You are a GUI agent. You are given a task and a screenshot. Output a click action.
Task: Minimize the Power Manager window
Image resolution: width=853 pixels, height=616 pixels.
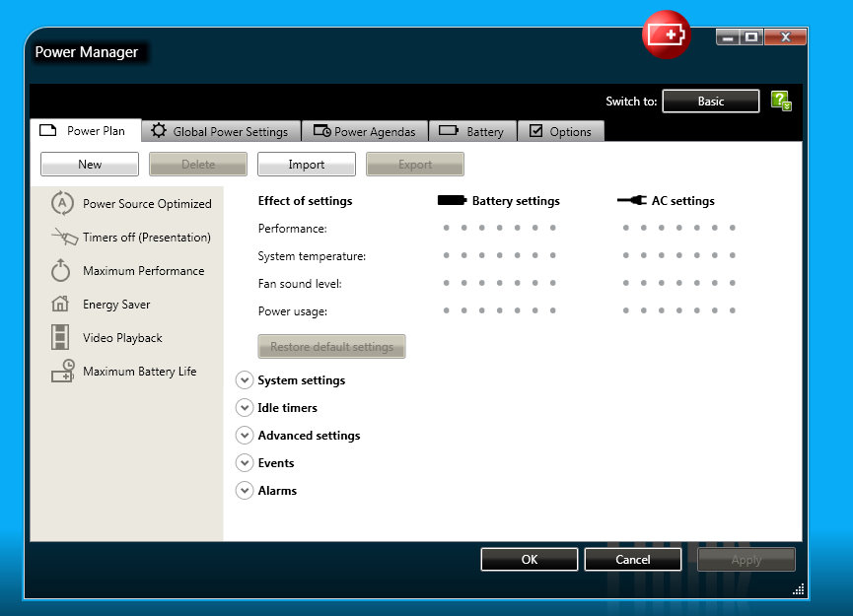(728, 37)
